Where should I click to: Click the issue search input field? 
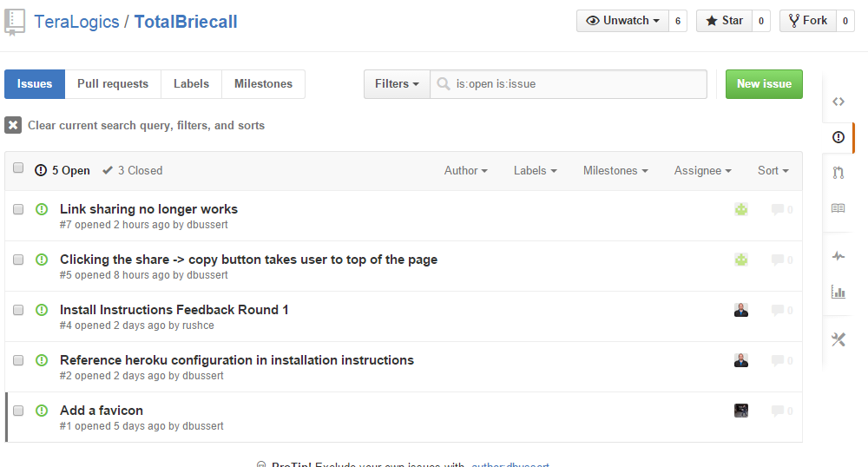click(x=573, y=84)
